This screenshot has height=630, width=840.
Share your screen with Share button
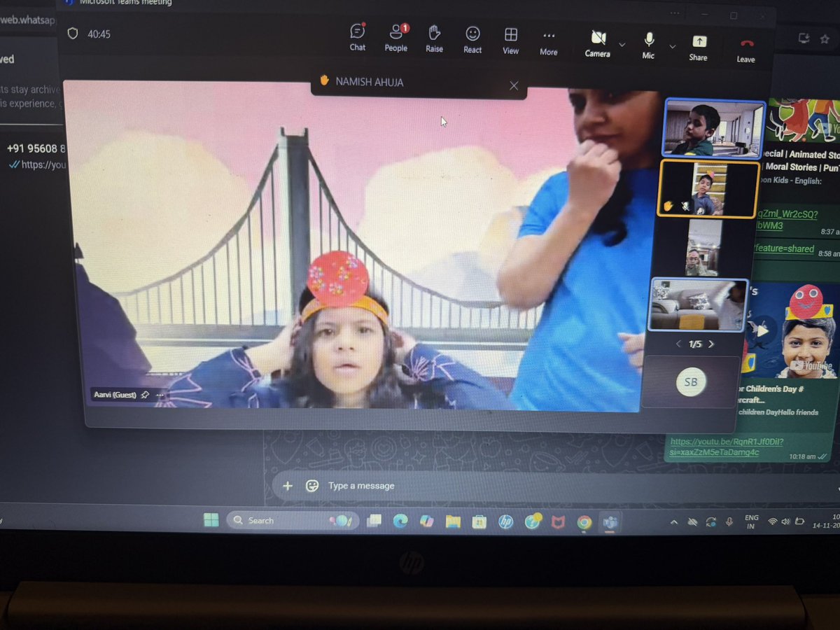coord(698,48)
